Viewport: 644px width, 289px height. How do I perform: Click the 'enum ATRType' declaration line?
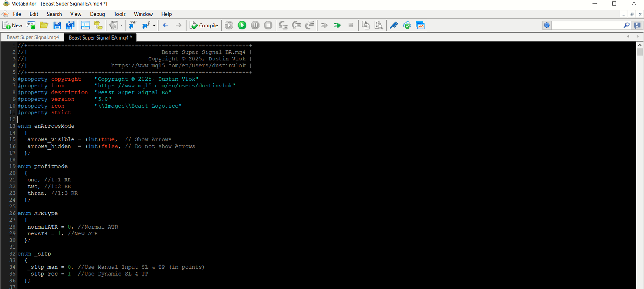37,214
